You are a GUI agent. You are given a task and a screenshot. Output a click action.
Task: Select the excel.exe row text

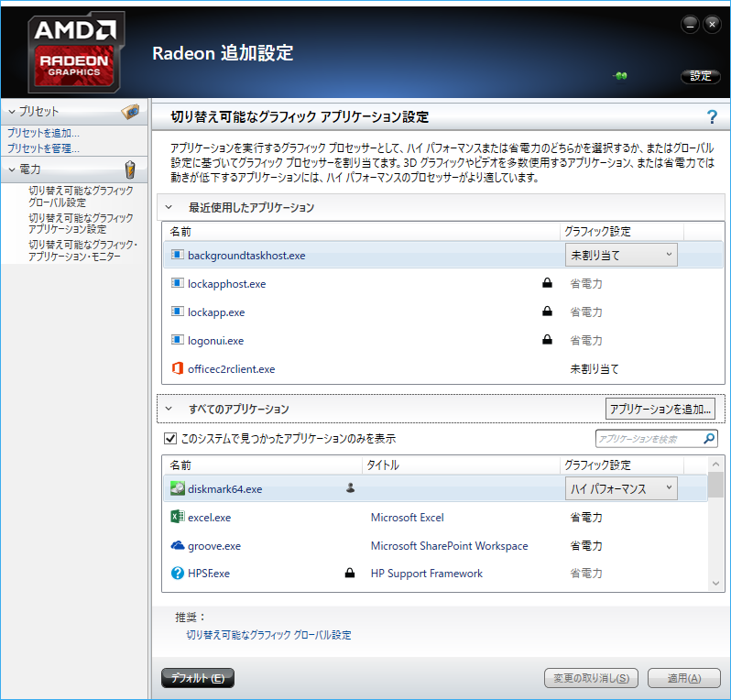coord(209,517)
